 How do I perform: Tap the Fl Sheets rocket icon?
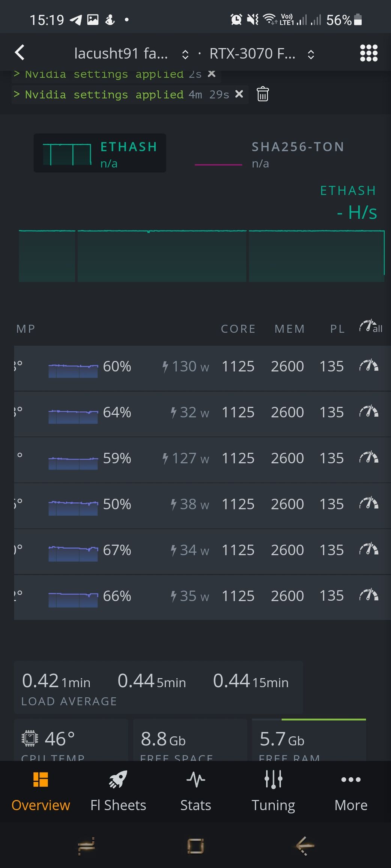pos(118,779)
